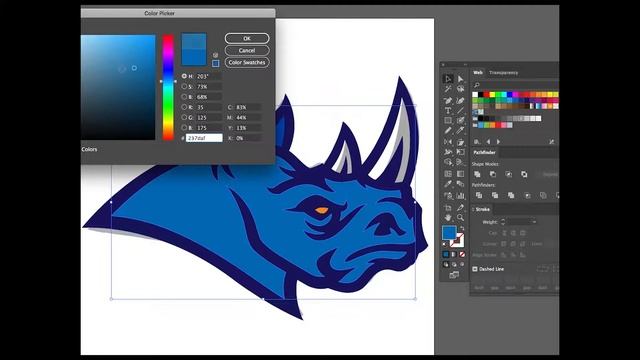Go to next swatch library arrow
The width and height of the screenshot is (640, 360).
[x=498, y=142]
